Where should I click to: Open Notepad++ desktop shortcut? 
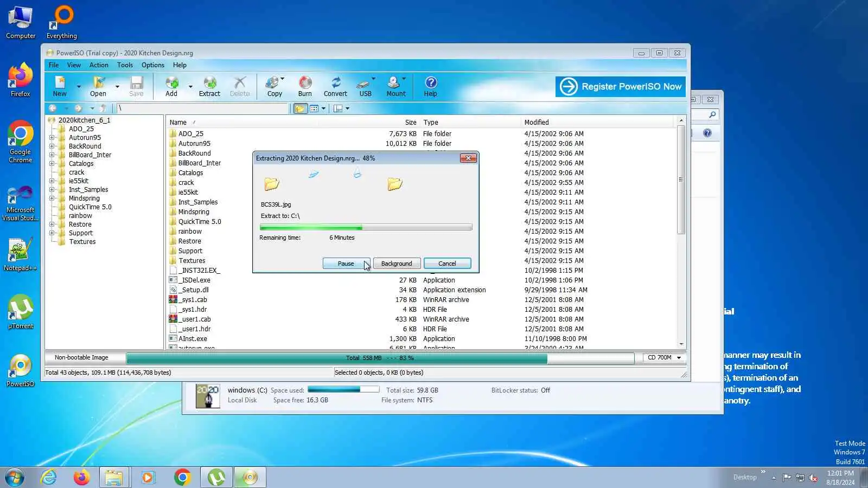tap(21, 255)
